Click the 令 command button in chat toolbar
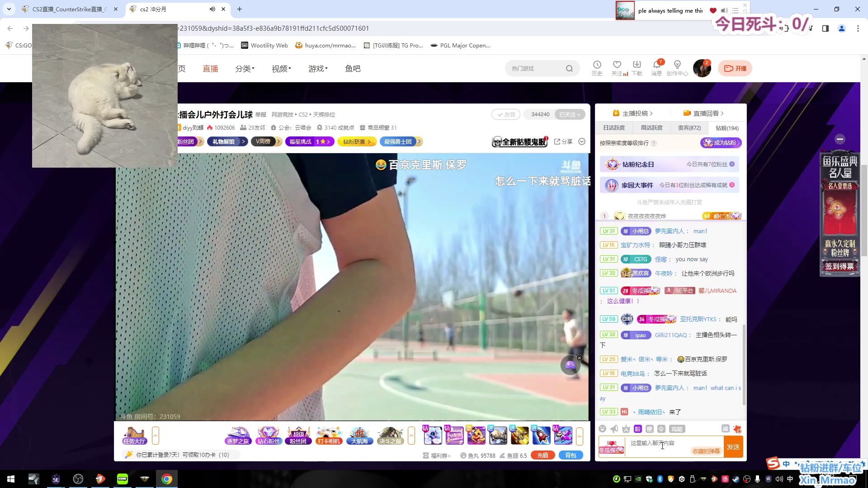 (661, 429)
